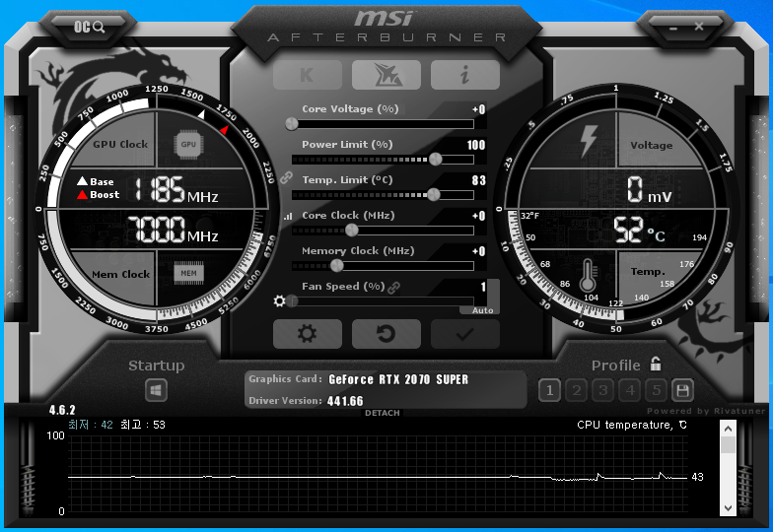This screenshot has width=773, height=532.
Task: Launch the Kombustor K button
Action: coord(308,75)
